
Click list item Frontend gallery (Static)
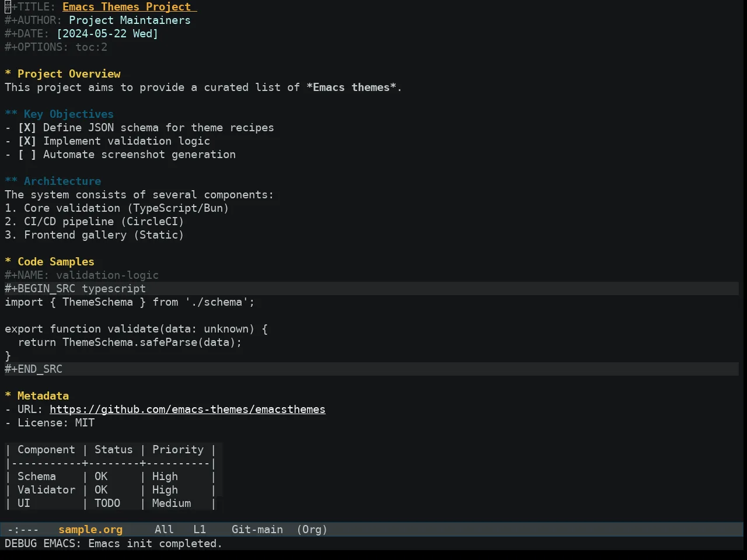point(95,235)
